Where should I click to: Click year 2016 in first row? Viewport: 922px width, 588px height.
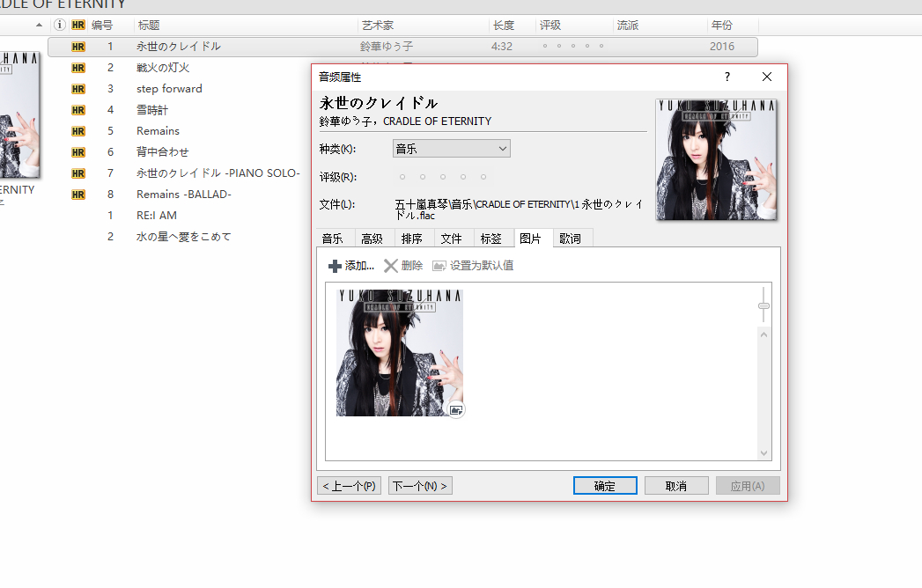(x=722, y=47)
